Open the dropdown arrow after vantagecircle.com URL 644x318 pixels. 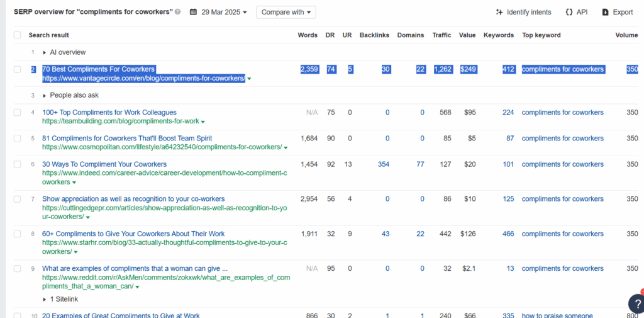point(249,79)
